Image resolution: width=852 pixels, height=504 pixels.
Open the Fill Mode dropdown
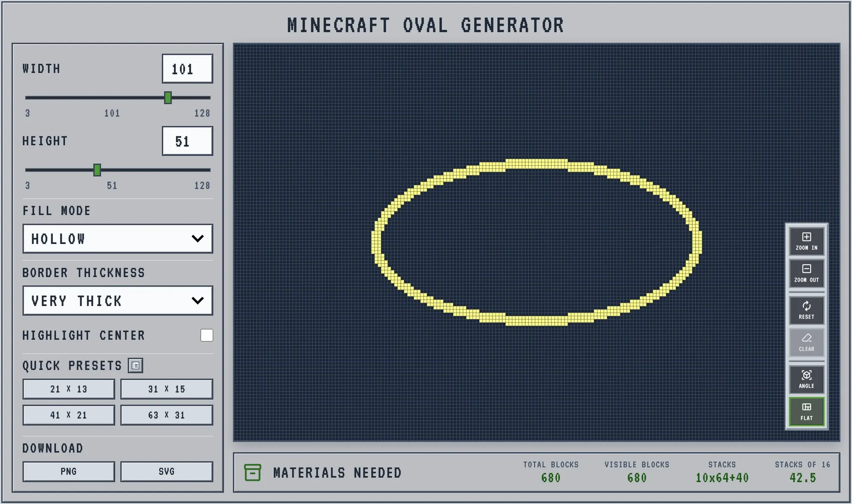coord(118,239)
